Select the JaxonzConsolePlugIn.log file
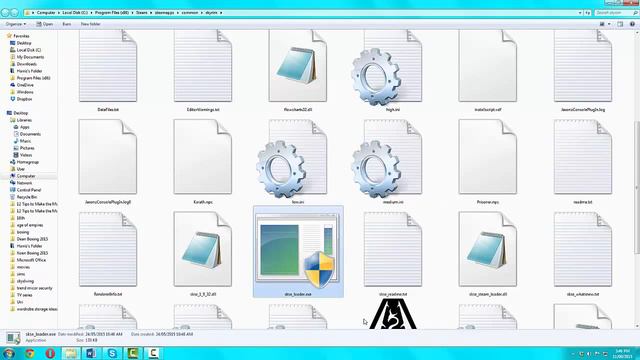Viewport: 640px width, 360px height. click(583, 70)
